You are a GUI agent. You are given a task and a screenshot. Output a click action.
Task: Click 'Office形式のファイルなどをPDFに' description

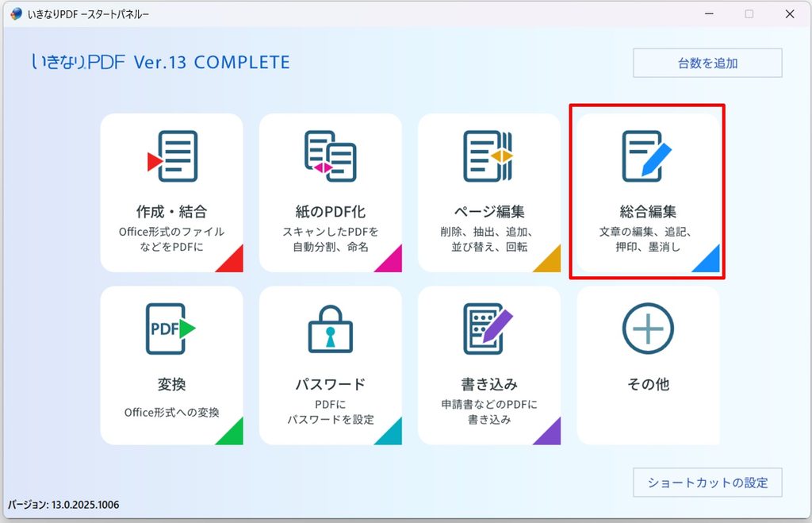(x=171, y=239)
